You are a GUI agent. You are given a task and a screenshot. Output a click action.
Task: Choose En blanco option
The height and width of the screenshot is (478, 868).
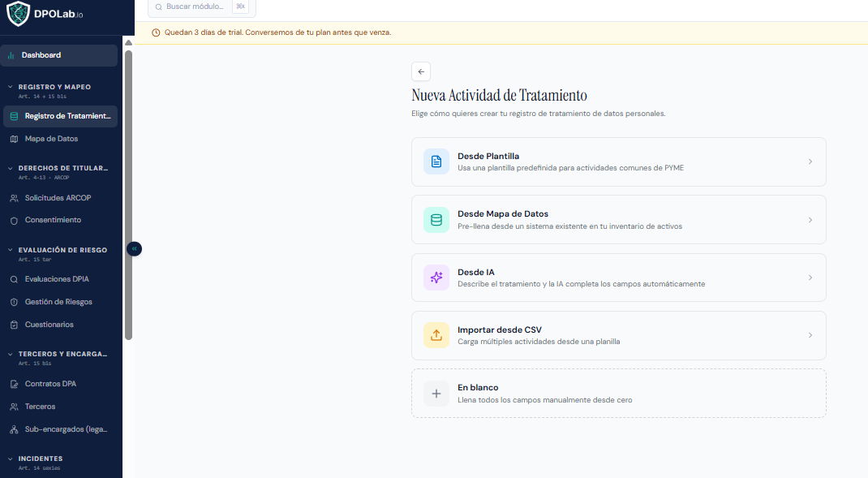(x=618, y=394)
